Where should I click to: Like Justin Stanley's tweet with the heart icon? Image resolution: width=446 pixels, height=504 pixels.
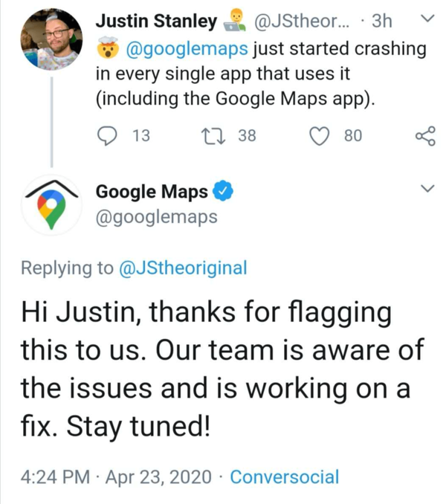320,135
